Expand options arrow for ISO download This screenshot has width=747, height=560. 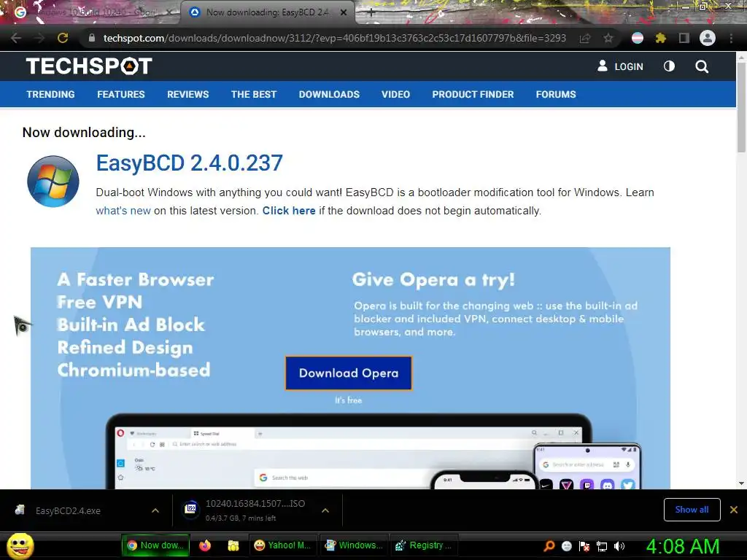tap(325, 510)
